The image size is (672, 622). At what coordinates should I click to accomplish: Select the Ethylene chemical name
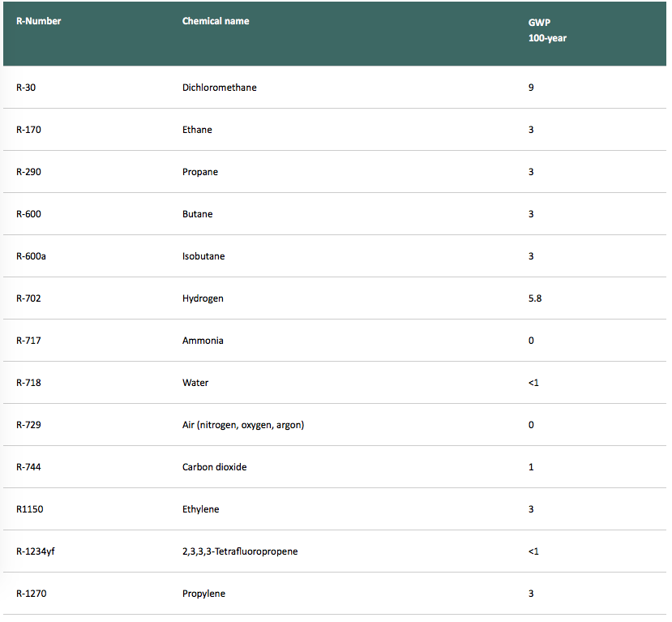200,509
